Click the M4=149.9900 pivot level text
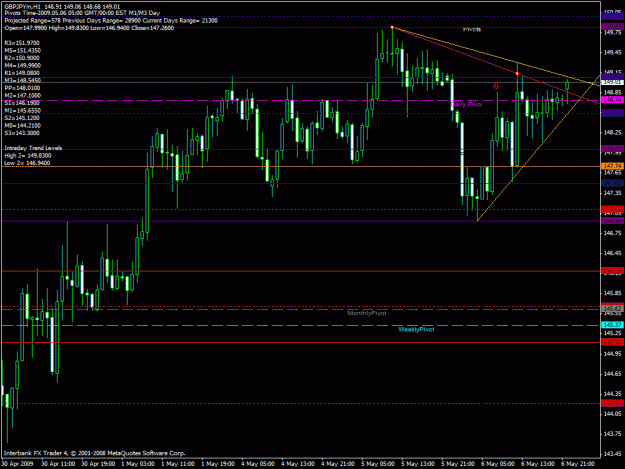This screenshot has height=469, width=625. click(x=23, y=66)
